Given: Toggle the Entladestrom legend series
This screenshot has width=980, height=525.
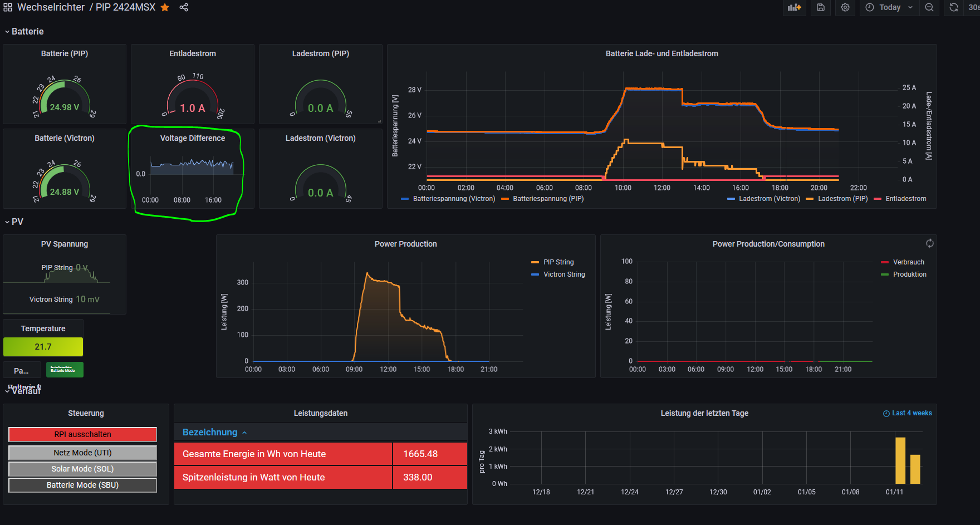Looking at the screenshot, I should 905,199.
